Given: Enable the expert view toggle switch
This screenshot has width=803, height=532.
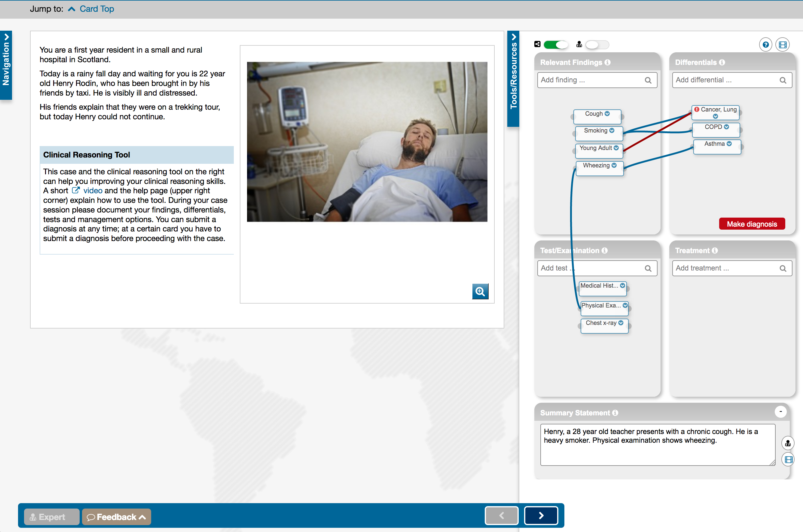Looking at the screenshot, I should [x=597, y=45].
